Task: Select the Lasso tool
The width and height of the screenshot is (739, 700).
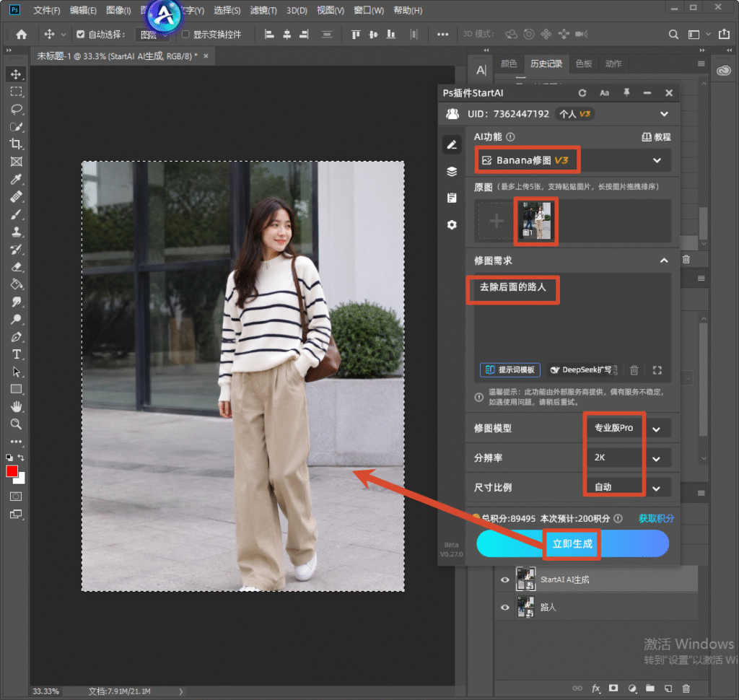Action: (x=16, y=110)
